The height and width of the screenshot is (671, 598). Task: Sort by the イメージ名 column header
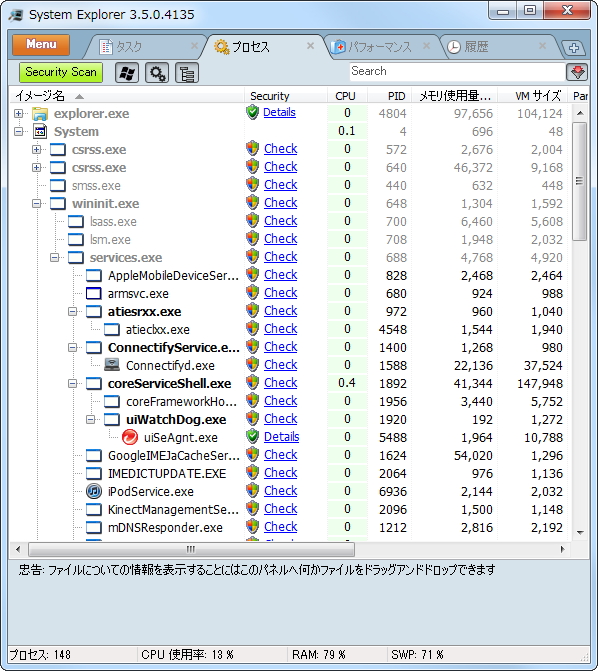pos(127,96)
